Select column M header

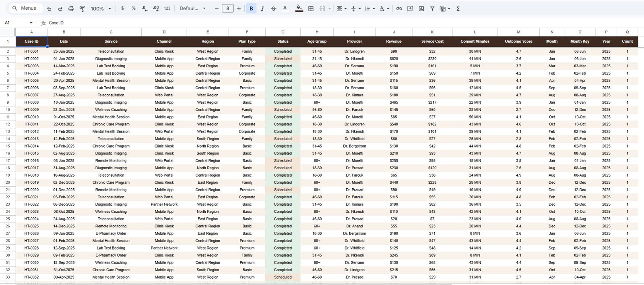[x=518, y=32]
